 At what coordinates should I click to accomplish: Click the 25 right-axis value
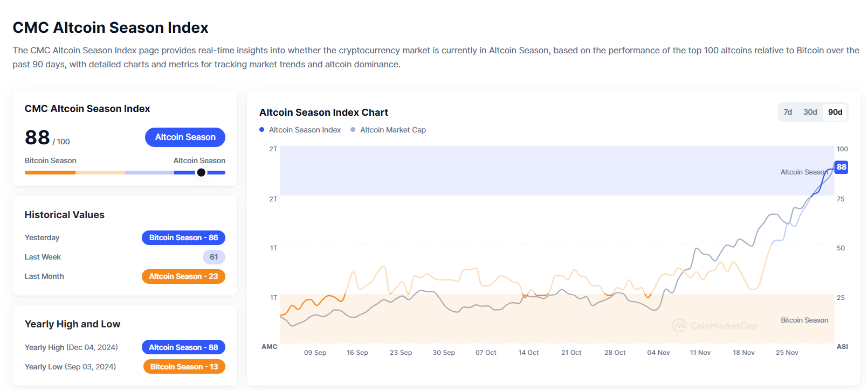(x=841, y=298)
